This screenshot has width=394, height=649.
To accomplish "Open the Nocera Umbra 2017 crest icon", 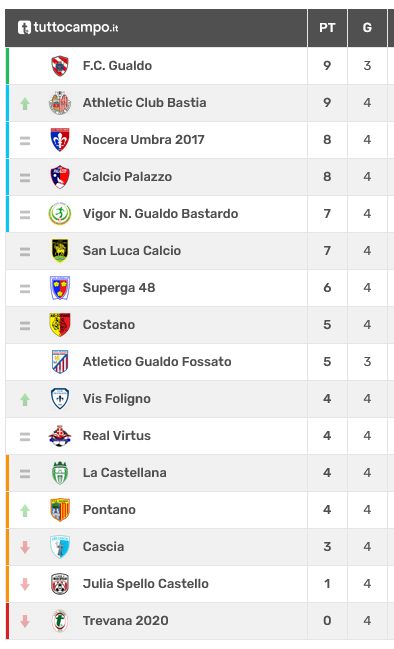I will pyautogui.click(x=60, y=140).
